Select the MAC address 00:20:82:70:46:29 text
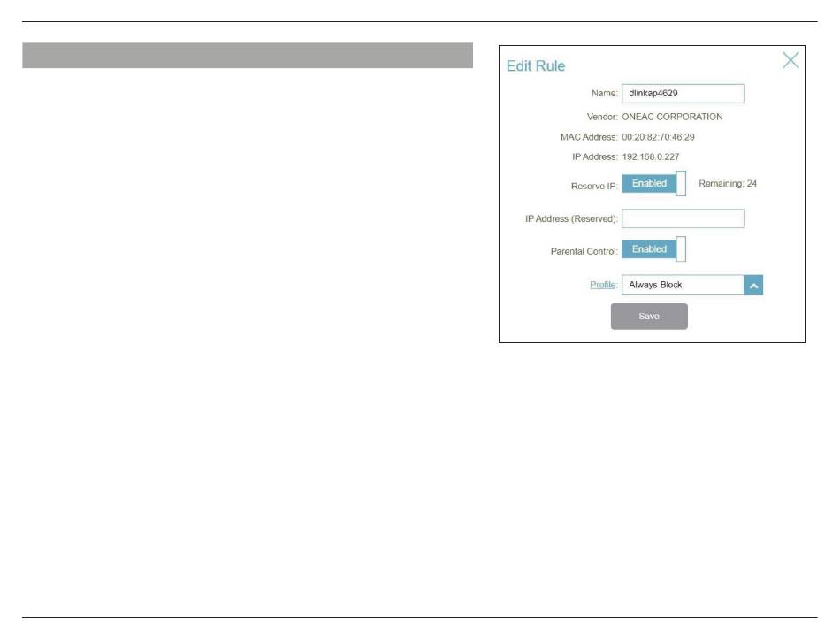840x641 pixels. (x=658, y=137)
